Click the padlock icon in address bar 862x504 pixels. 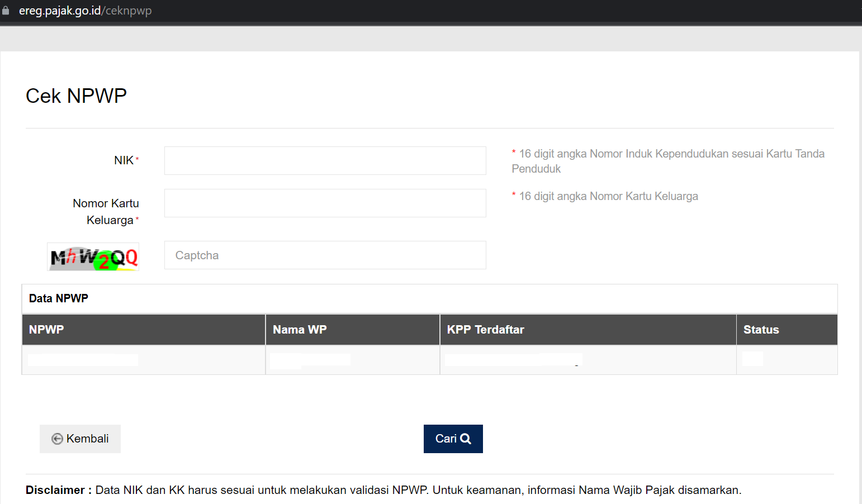(6, 11)
